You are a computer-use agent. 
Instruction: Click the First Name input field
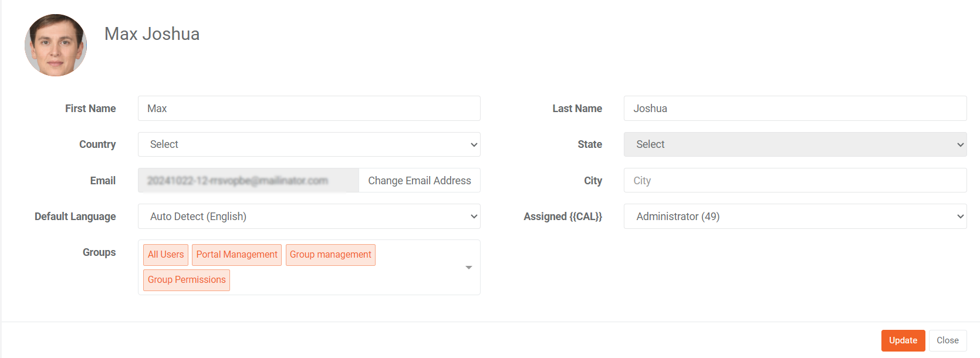coord(309,109)
